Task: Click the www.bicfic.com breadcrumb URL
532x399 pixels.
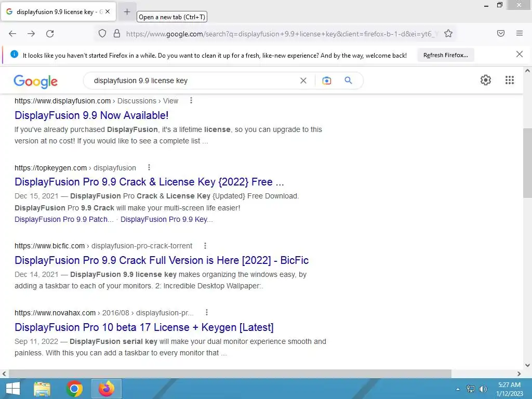Action: (49, 246)
